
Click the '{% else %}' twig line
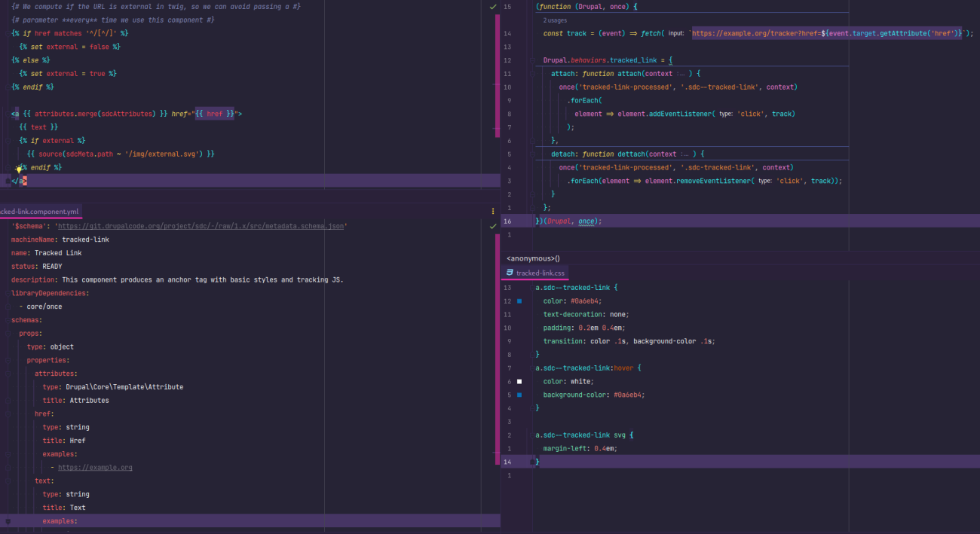(x=31, y=60)
